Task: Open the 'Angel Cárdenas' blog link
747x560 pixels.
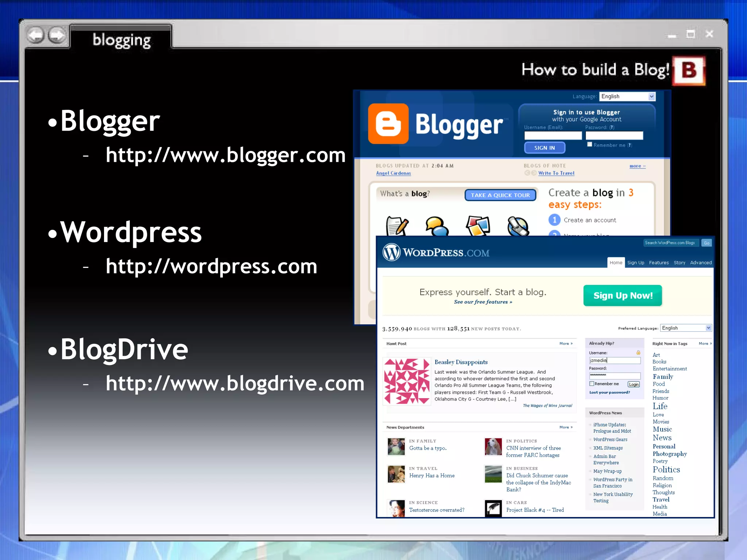Action: tap(394, 173)
